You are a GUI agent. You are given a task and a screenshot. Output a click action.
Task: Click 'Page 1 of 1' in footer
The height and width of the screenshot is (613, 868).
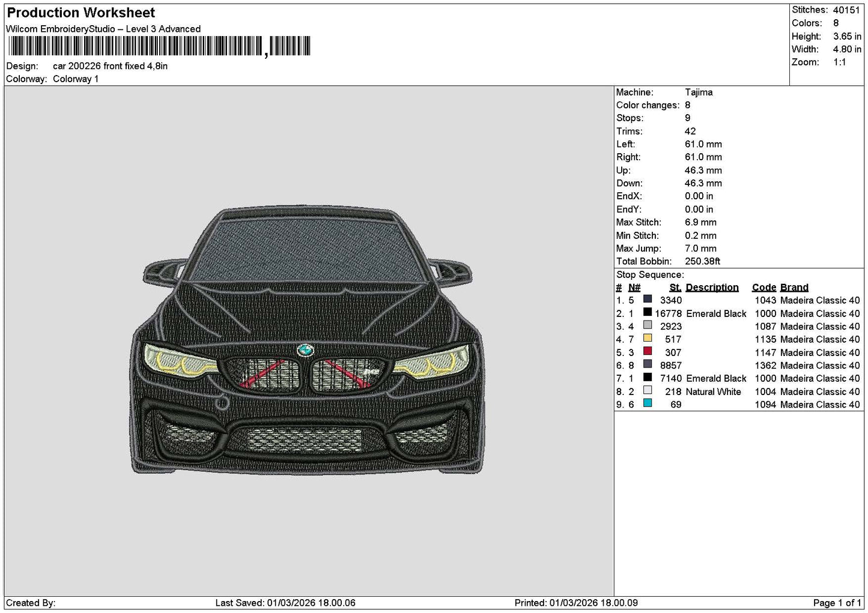837,603
